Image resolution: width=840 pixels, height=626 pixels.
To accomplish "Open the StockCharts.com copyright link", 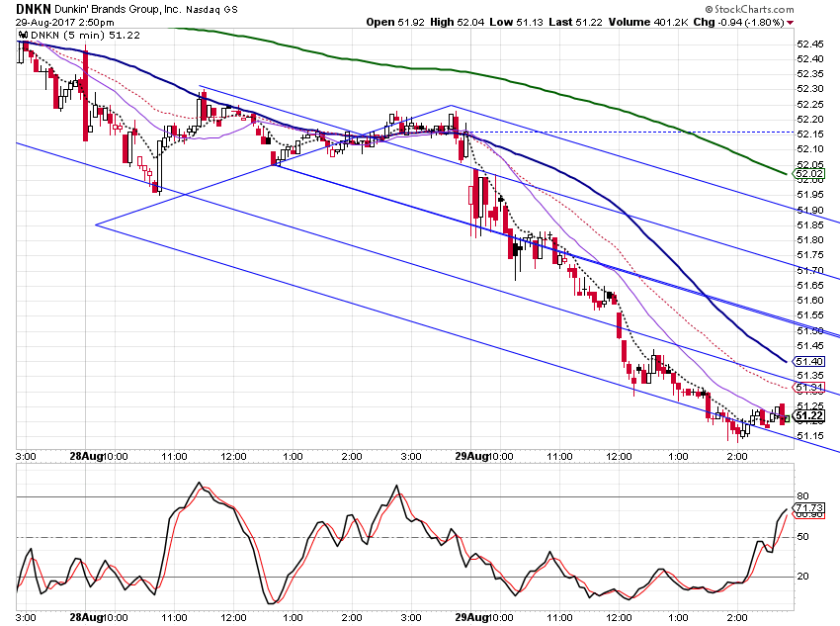I will (x=749, y=9).
